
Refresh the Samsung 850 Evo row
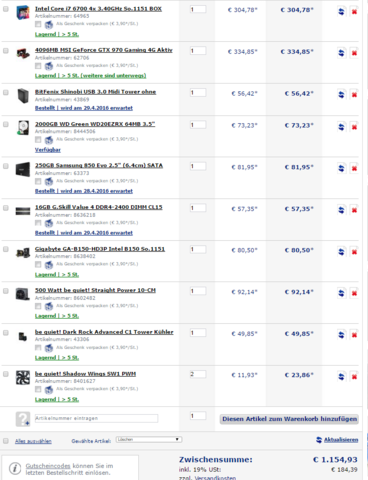point(341,168)
